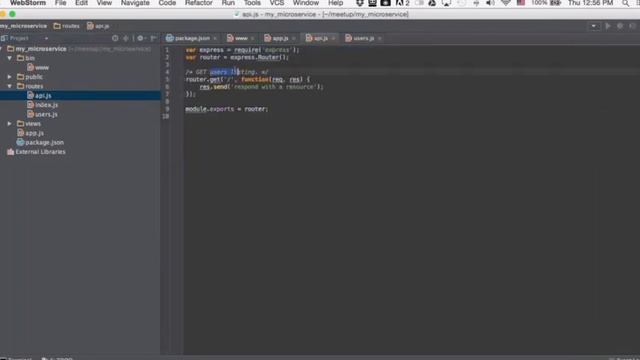Viewport: 640px width, 360px height.
Task: Open the File menu
Action: (x=60, y=3)
